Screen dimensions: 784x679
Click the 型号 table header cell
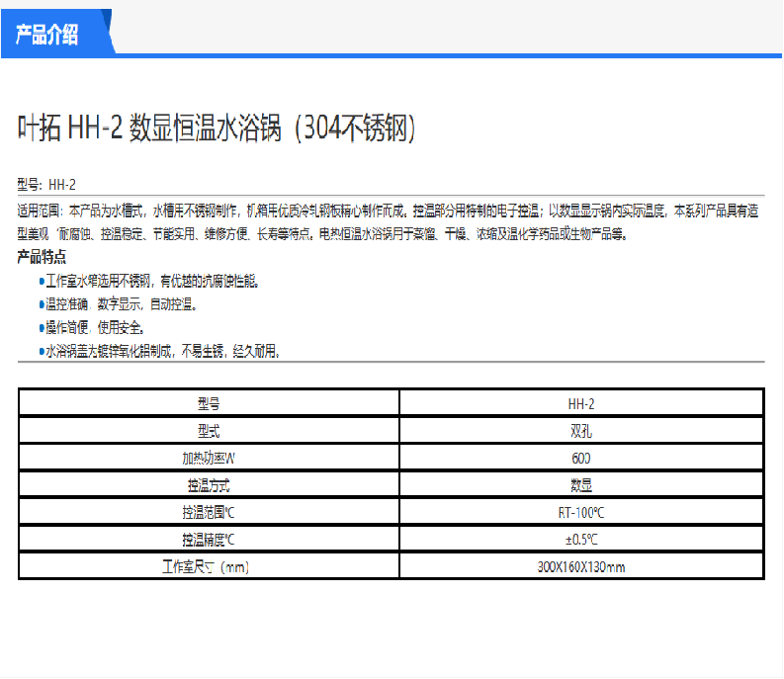click(209, 403)
